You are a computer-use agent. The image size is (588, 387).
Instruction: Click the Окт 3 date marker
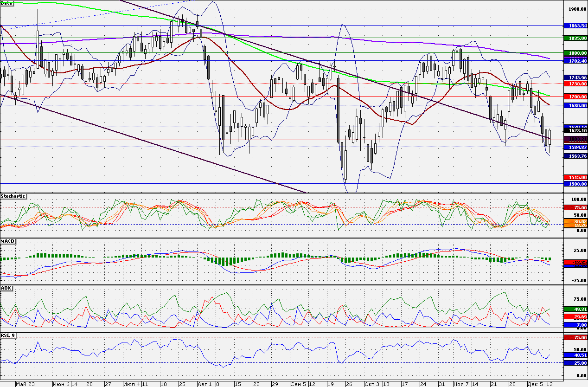[371, 384]
